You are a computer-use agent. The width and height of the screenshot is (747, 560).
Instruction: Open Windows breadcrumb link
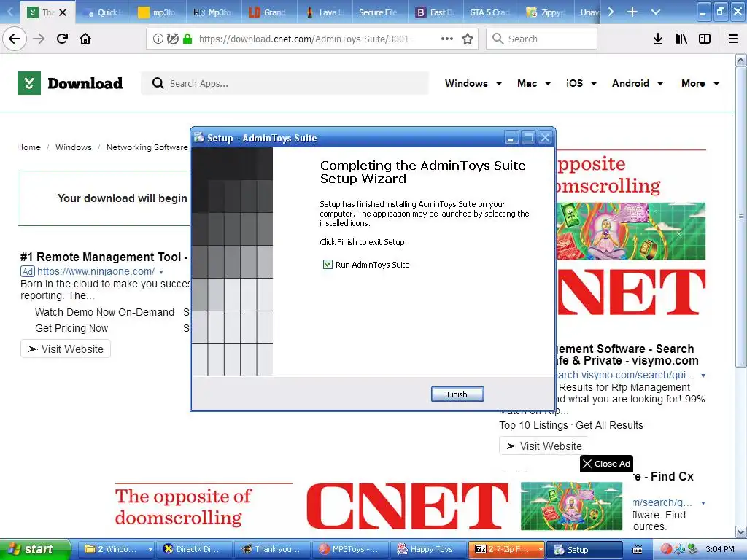click(x=74, y=147)
